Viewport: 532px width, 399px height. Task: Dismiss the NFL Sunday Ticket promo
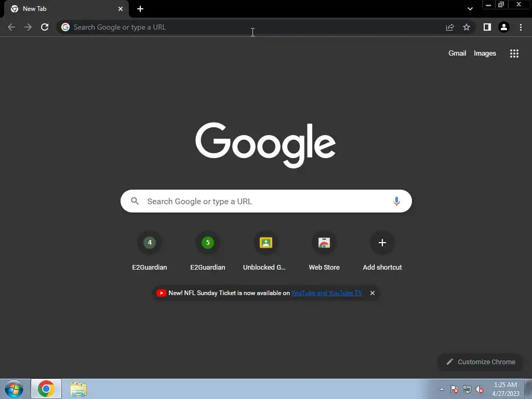[x=373, y=293]
